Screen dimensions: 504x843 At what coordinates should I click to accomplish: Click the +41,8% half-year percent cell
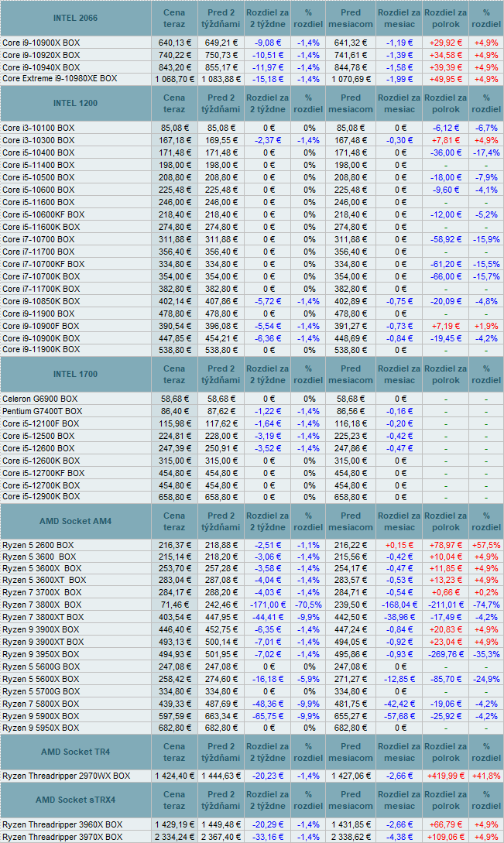(x=485, y=776)
